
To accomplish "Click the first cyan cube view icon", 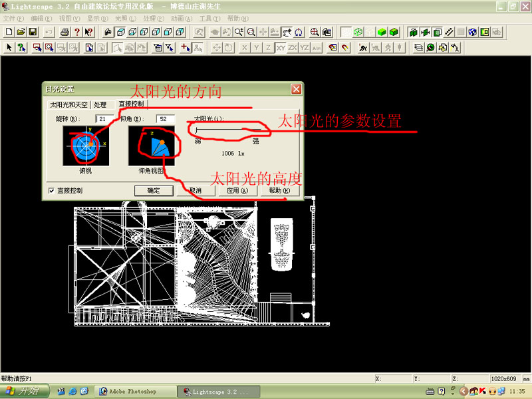I will coord(120,32).
